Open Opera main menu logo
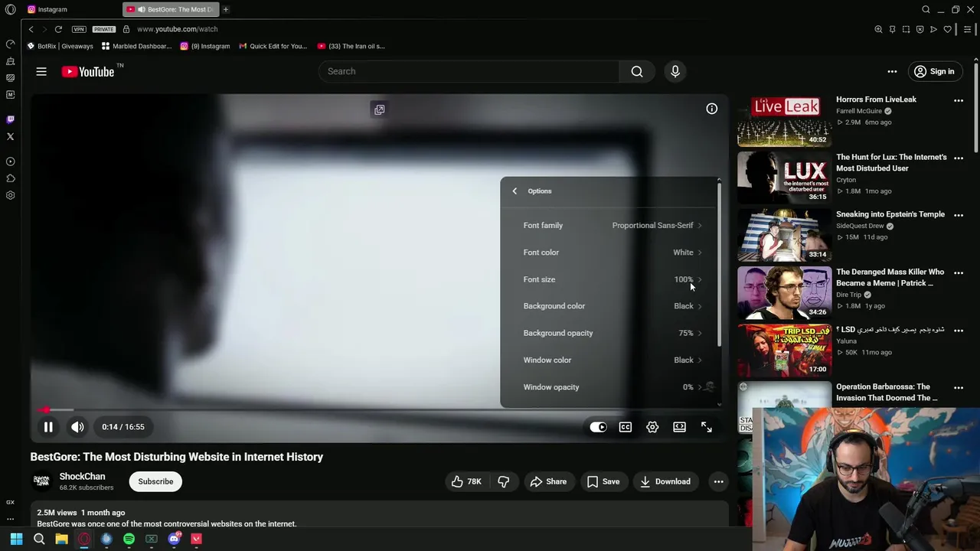 tap(10, 9)
